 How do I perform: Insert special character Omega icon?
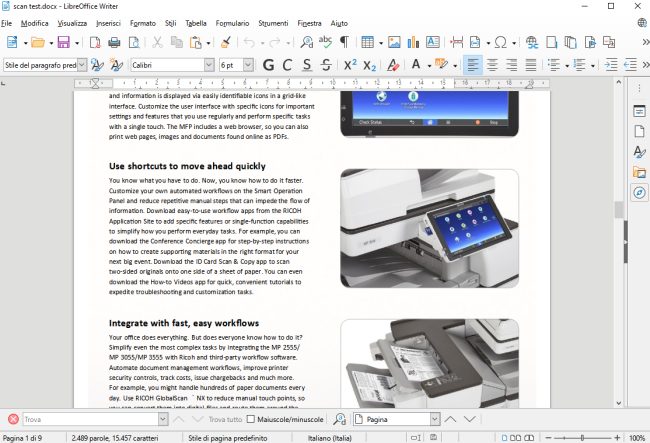[x=501, y=42]
